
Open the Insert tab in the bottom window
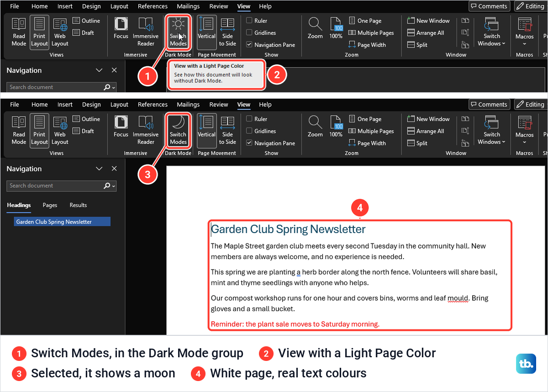(x=65, y=105)
